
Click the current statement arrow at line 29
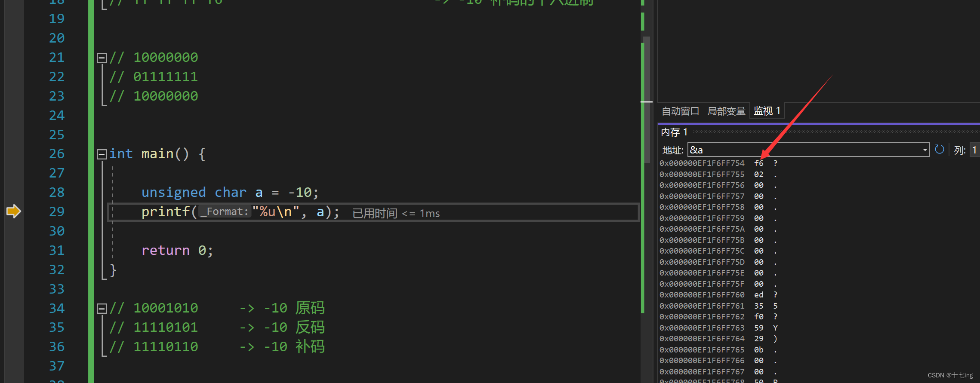pyautogui.click(x=14, y=211)
